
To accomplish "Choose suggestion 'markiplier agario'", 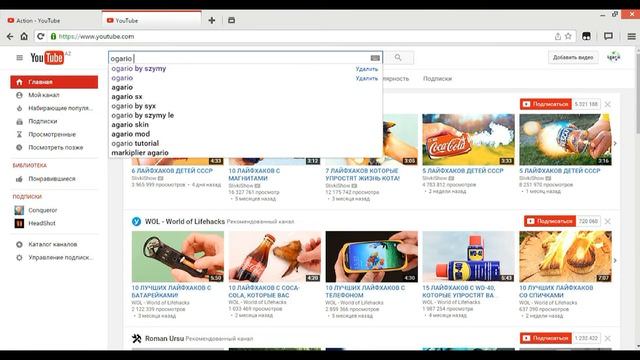I will (x=140, y=153).
